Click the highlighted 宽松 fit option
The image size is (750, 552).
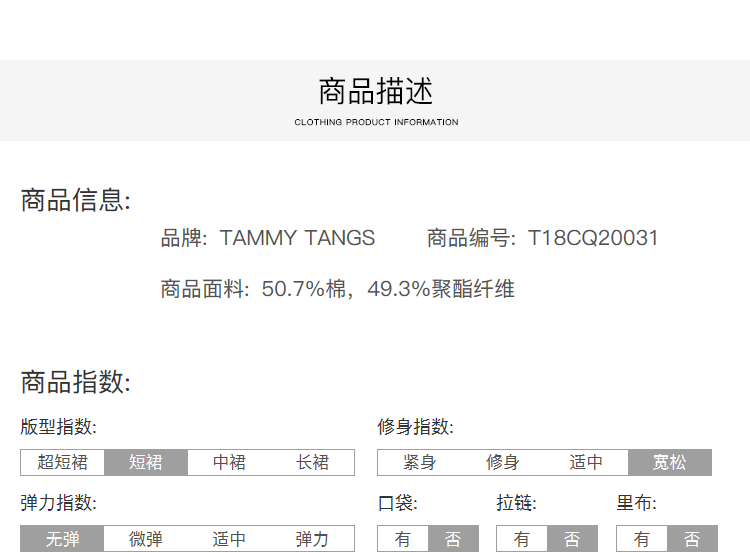click(x=669, y=462)
